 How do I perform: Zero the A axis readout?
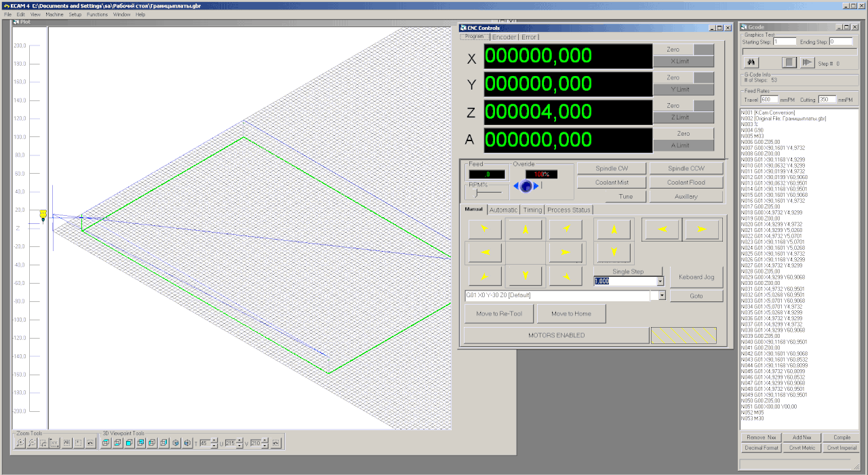pyautogui.click(x=684, y=134)
